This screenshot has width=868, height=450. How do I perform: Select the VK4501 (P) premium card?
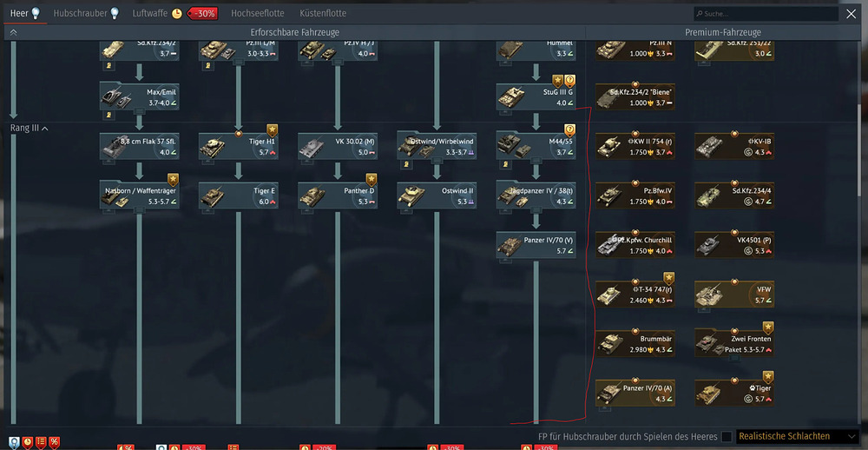(734, 245)
